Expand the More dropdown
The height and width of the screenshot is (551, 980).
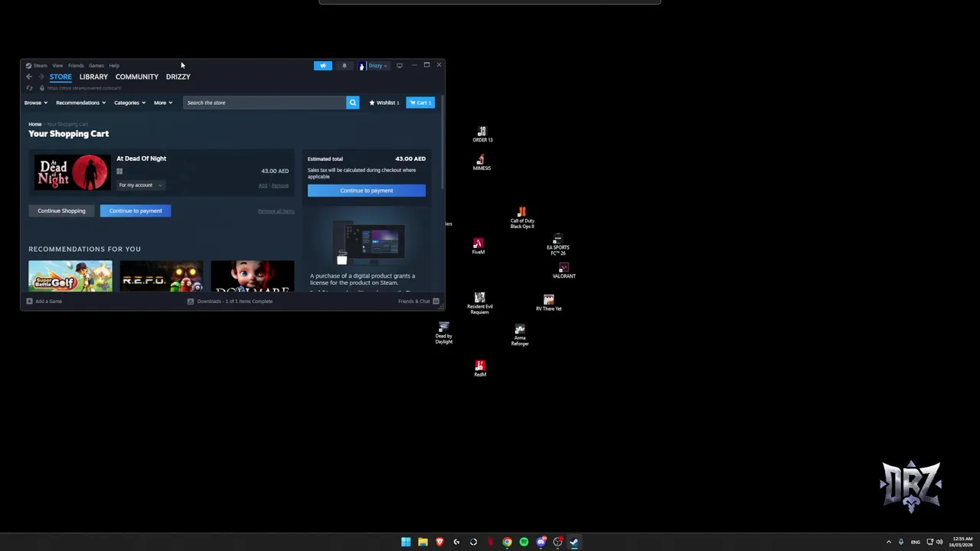[x=163, y=103]
